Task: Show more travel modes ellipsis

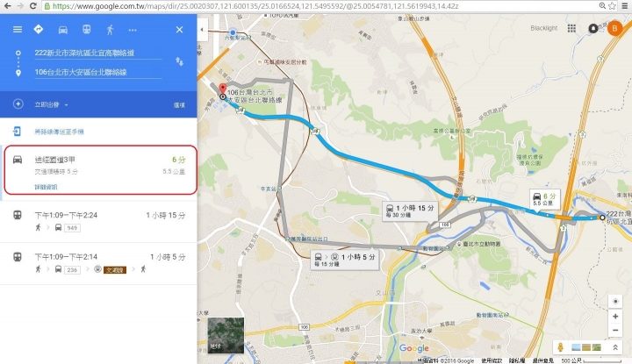Action: click(x=133, y=30)
